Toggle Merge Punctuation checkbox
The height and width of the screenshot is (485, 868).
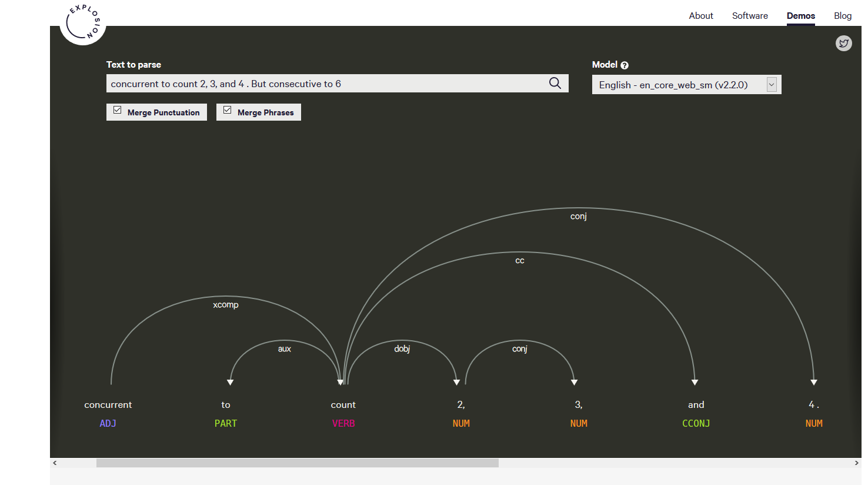coord(118,110)
